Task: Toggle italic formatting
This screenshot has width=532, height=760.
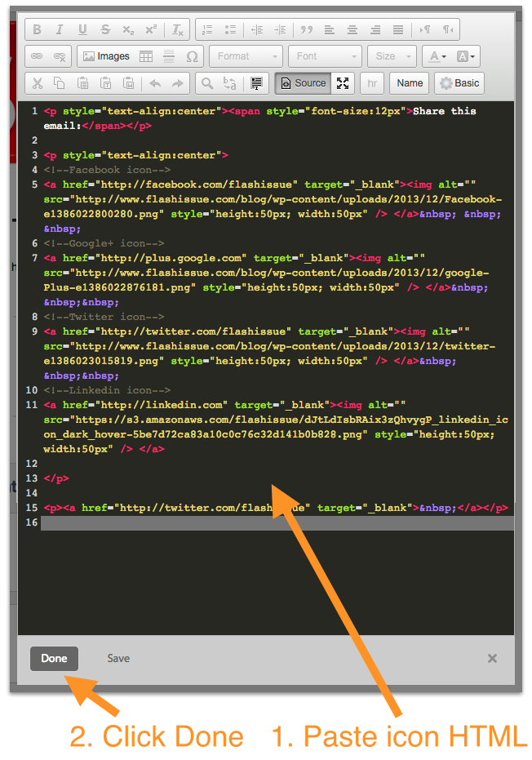Action: tap(60, 29)
